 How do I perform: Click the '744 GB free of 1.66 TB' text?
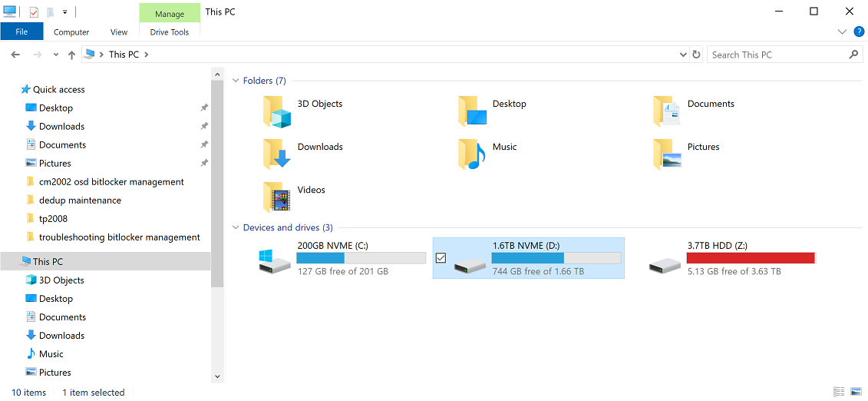[537, 271]
